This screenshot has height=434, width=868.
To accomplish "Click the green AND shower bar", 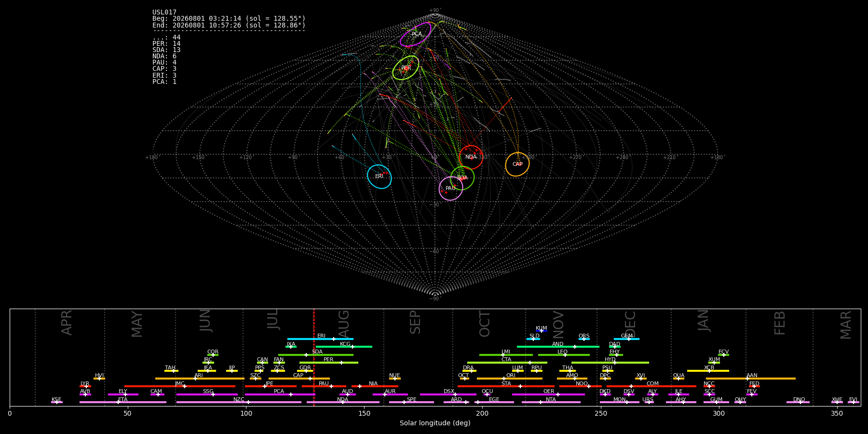I will [x=558, y=347].
